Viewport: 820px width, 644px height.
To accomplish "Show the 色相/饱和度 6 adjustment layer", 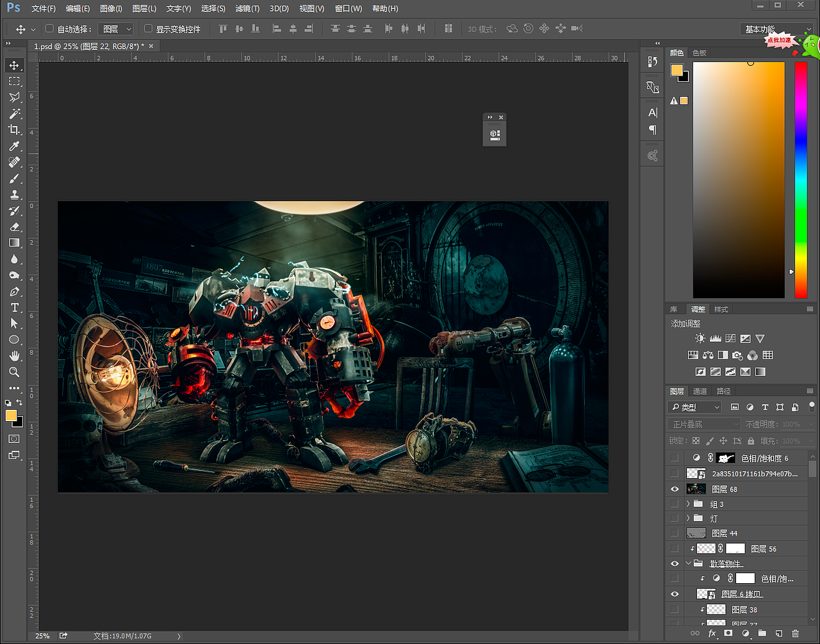I will point(675,458).
